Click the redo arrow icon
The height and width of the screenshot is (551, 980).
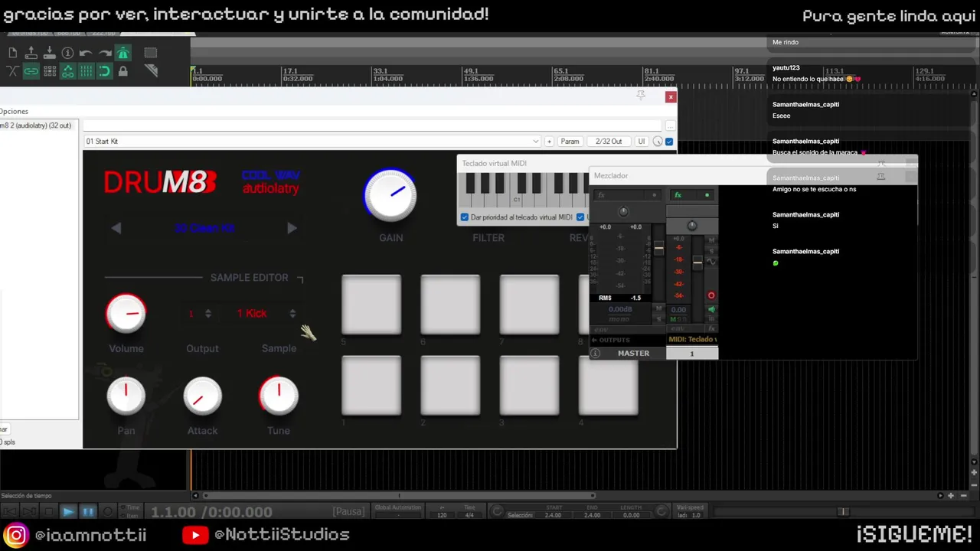coord(104,53)
